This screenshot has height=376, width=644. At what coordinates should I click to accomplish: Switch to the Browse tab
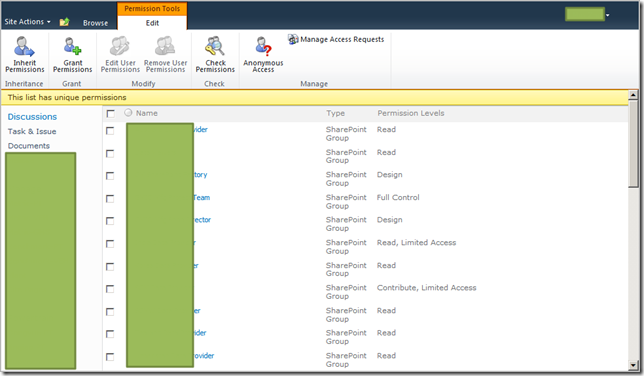(95, 23)
